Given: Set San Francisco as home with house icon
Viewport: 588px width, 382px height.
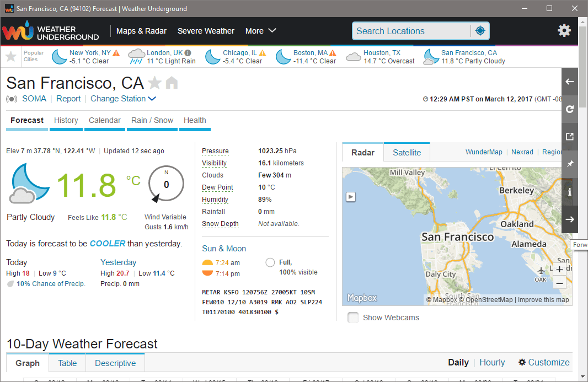Looking at the screenshot, I should pyautogui.click(x=172, y=83).
